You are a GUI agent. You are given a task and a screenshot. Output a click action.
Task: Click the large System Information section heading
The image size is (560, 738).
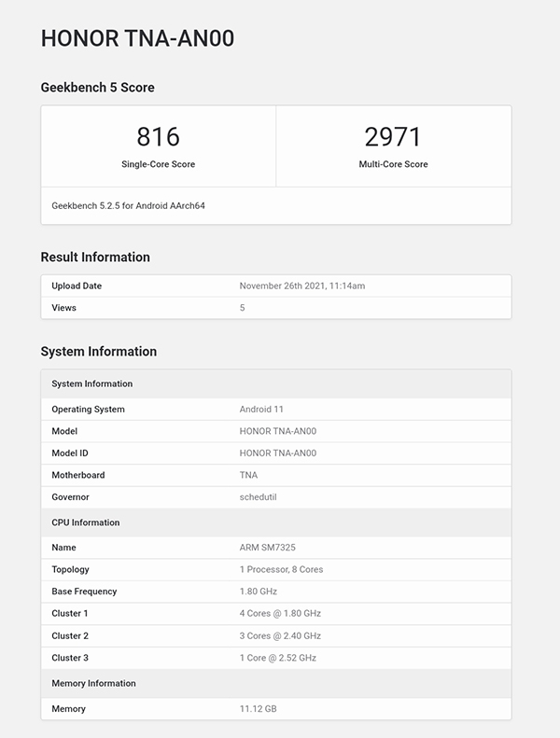click(x=98, y=352)
